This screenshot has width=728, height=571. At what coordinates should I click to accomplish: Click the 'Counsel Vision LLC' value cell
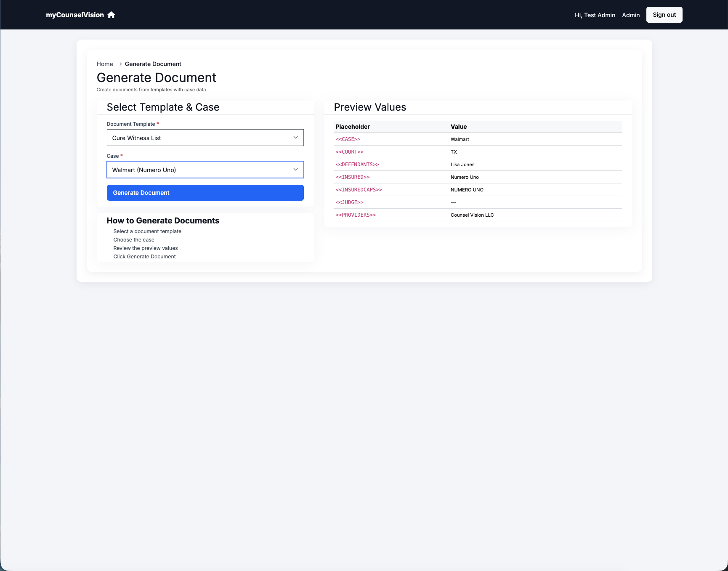pyautogui.click(x=472, y=215)
